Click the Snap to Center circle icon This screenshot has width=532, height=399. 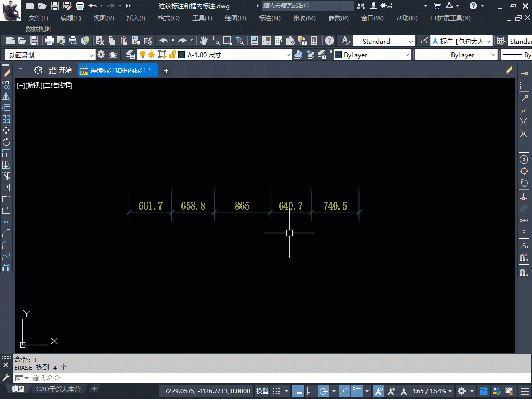(x=524, y=159)
